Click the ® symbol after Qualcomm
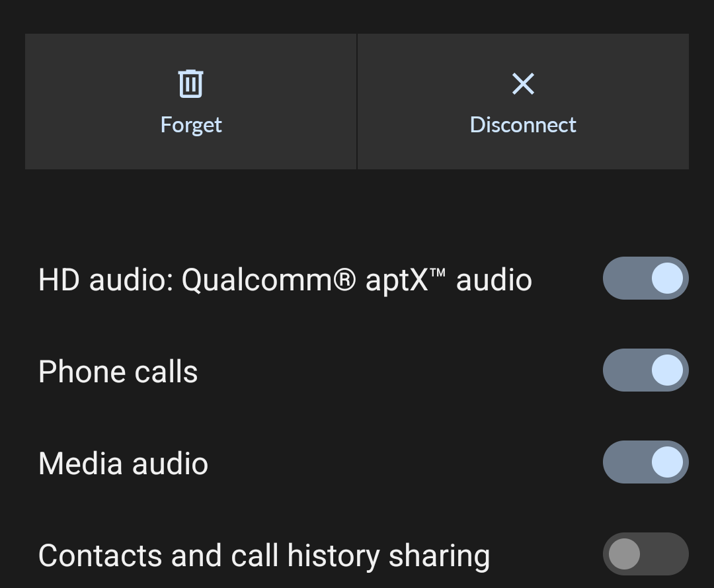The height and width of the screenshot is (588, 714). [x=344, y=279]
